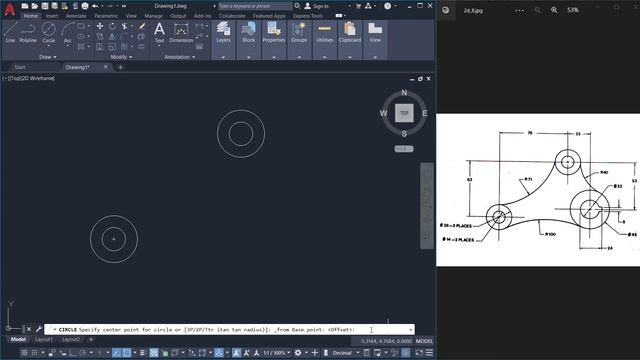Switch to the Output ribbon tab
The image size is (640, 360).
[x=178, y=16]
